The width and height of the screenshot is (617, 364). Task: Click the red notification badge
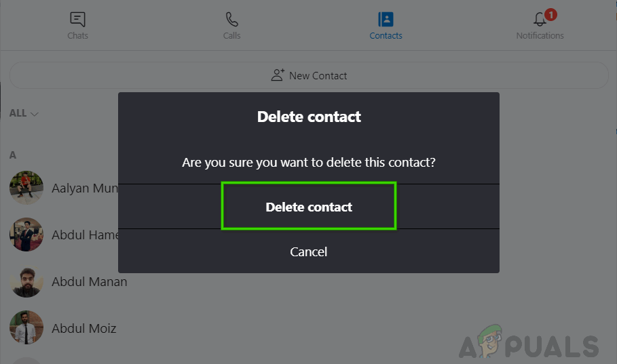550,14
